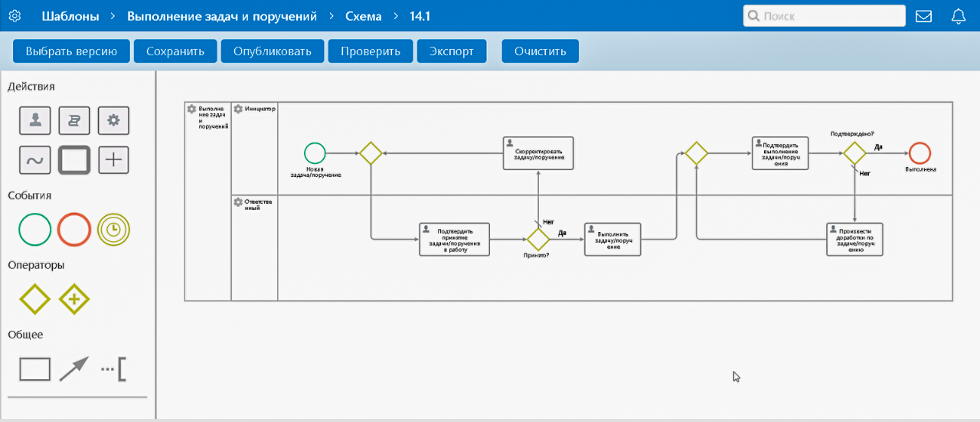Image resolution: width=980 pixels, height=422 pixels.
Task: Open the settings gear in the header
Action: click(14, 15)
